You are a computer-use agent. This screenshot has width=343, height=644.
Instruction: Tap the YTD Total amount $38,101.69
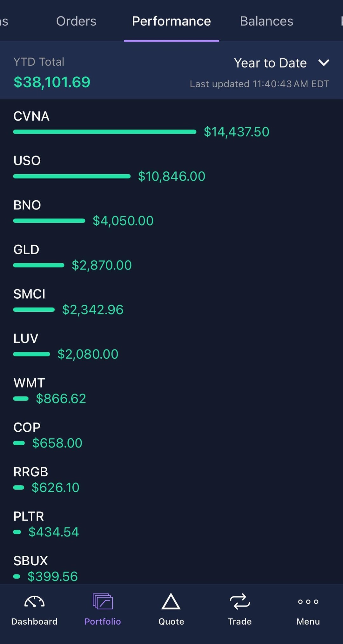pyautogui.click(x=52, y=82)
